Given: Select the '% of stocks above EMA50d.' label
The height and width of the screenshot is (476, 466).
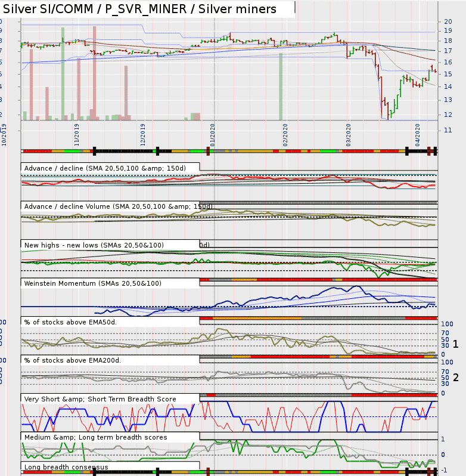Looking at the screenshot, I should tap(70, 322).
